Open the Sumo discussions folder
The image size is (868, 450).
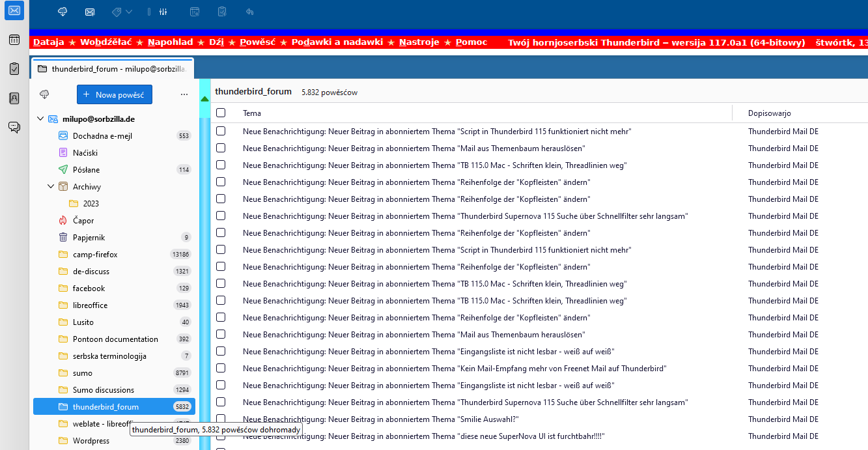pyautogui.click(x=114, y=390)
